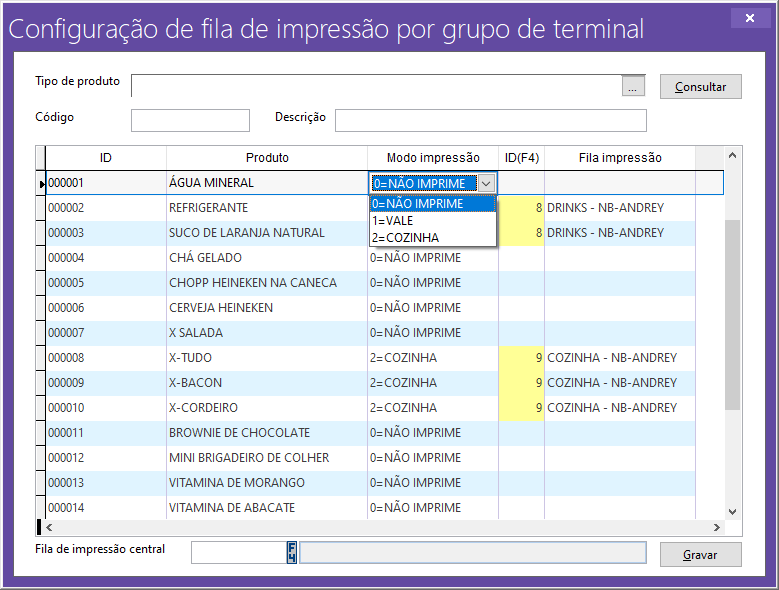Focus the Código input field

click(190, 121)
